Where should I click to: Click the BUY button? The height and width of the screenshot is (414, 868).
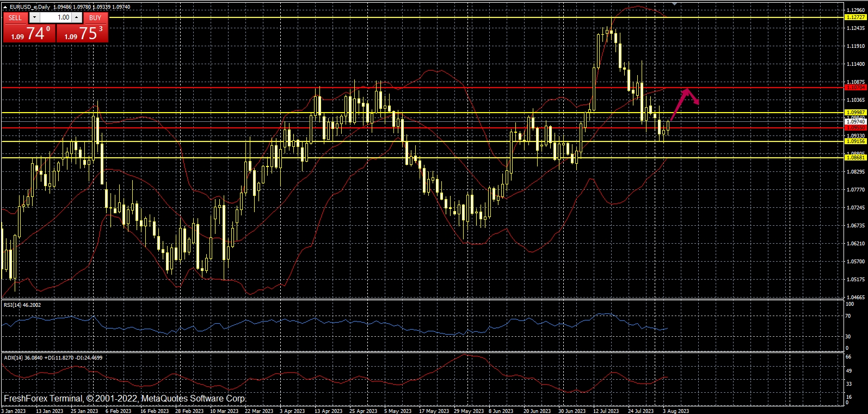click(95, 17)
